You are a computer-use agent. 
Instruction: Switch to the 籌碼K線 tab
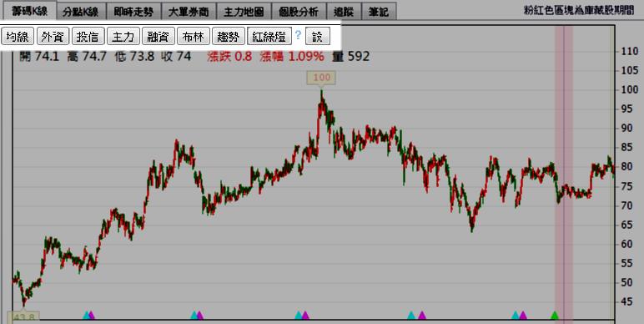(x=29, y=11)
